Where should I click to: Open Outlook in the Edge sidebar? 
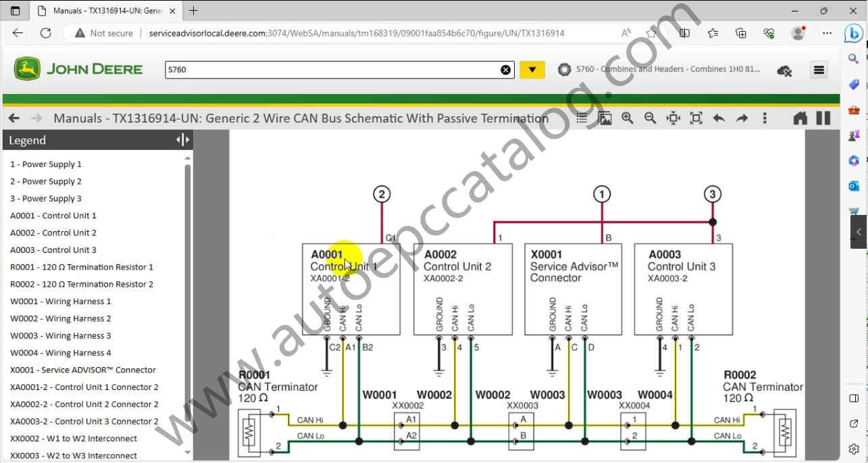[853, 186]
